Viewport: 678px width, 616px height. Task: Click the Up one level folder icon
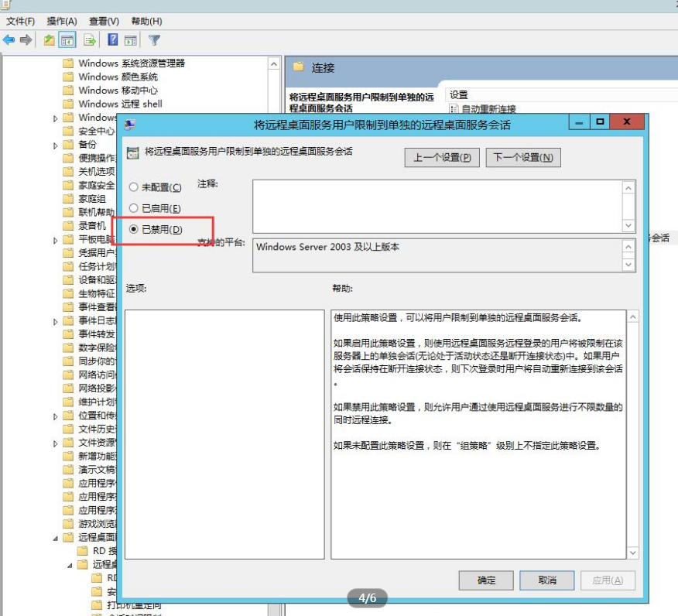50,40
